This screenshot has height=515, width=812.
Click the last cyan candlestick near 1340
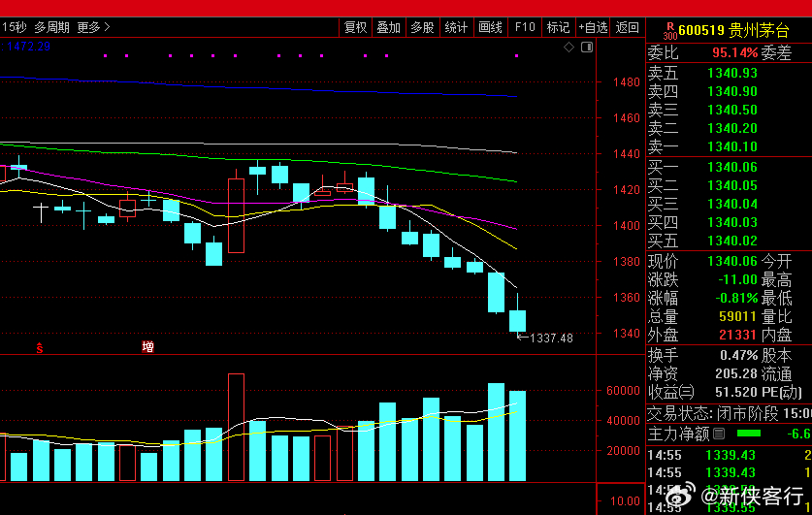pos(517,321)
